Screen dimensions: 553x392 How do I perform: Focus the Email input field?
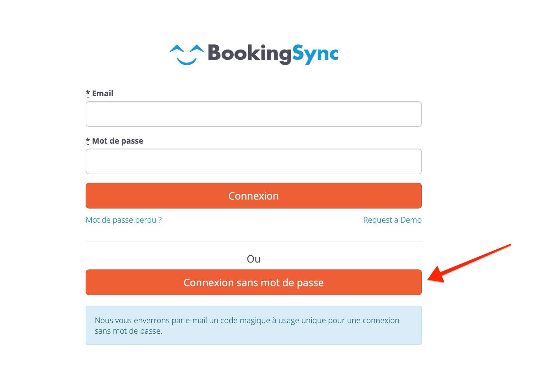[x=253, y=114]
